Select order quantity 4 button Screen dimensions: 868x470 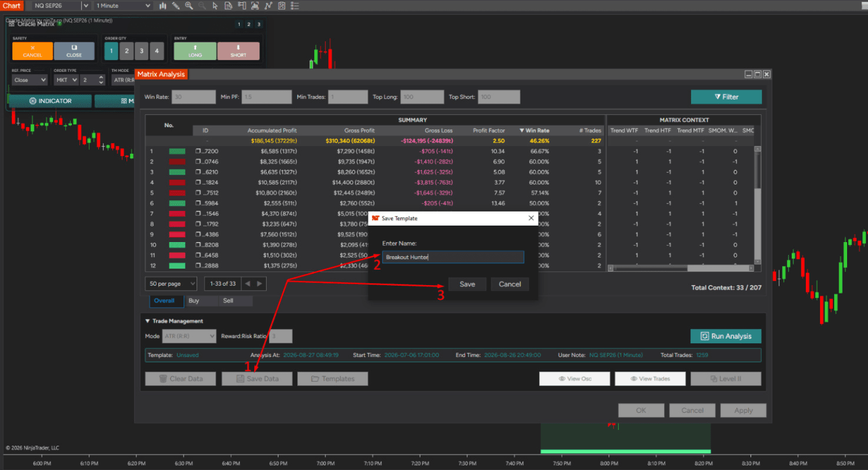point(157,51)
